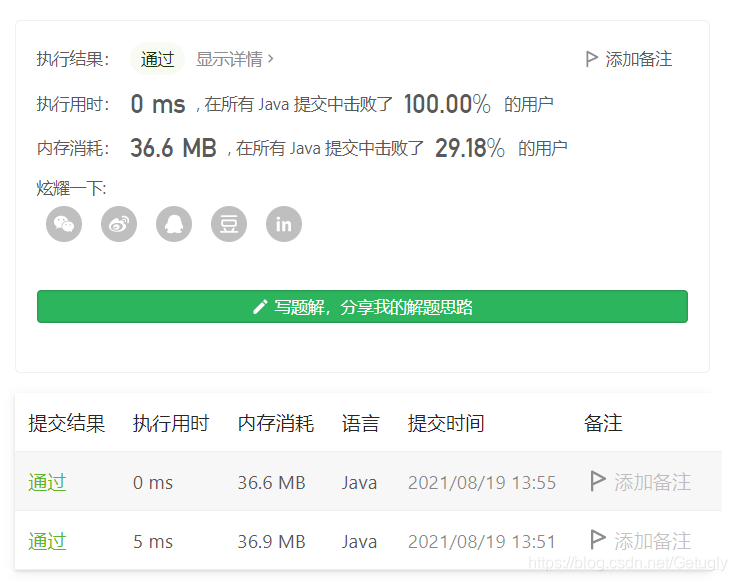
Task: Click the 执行结果: label
Action: click(73, 59)
